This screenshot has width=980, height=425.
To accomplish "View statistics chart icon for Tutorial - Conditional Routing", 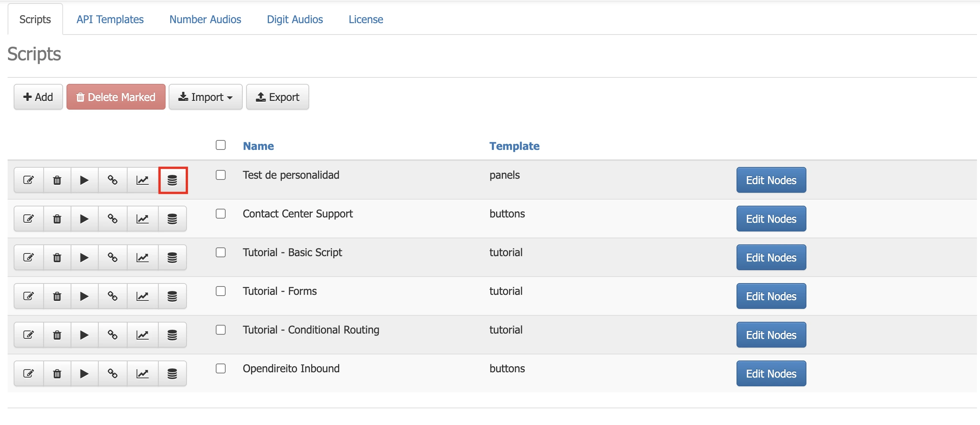I will pyautogui.click(x=142, y=335).
